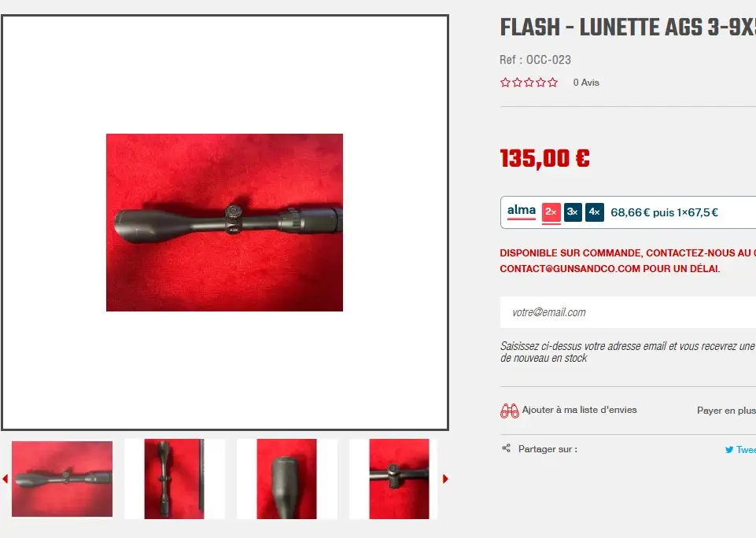Click the binoculars wishlist icon
This screenshot has width=756, height=538.
click(x=510, y=411)
